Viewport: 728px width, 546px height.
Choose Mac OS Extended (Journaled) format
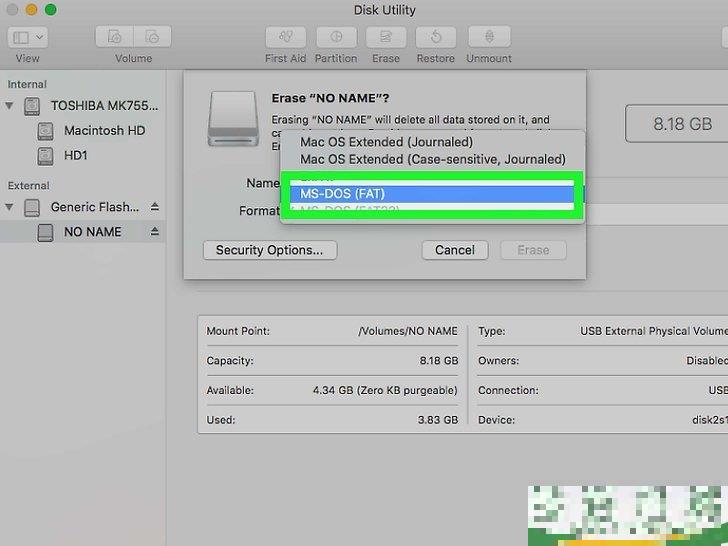386,142
